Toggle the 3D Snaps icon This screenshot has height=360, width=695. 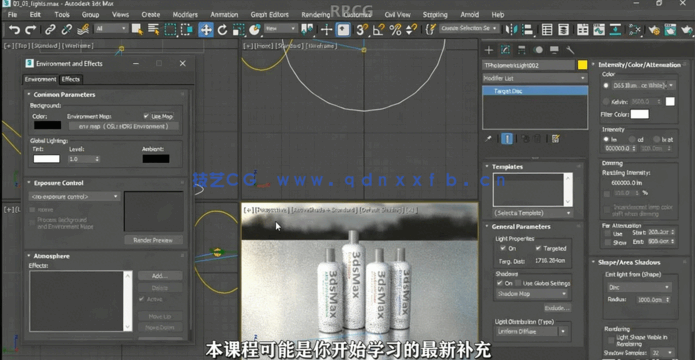pyautogui.click(x=362, y=30)
